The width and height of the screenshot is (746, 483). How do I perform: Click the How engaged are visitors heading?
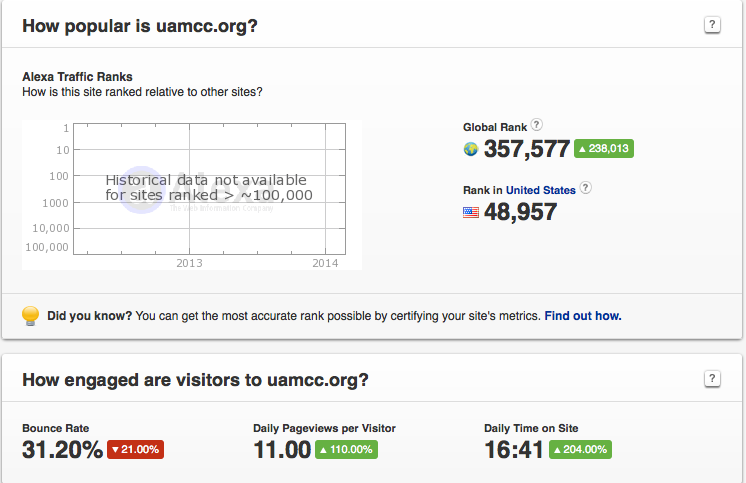[196, 380]
